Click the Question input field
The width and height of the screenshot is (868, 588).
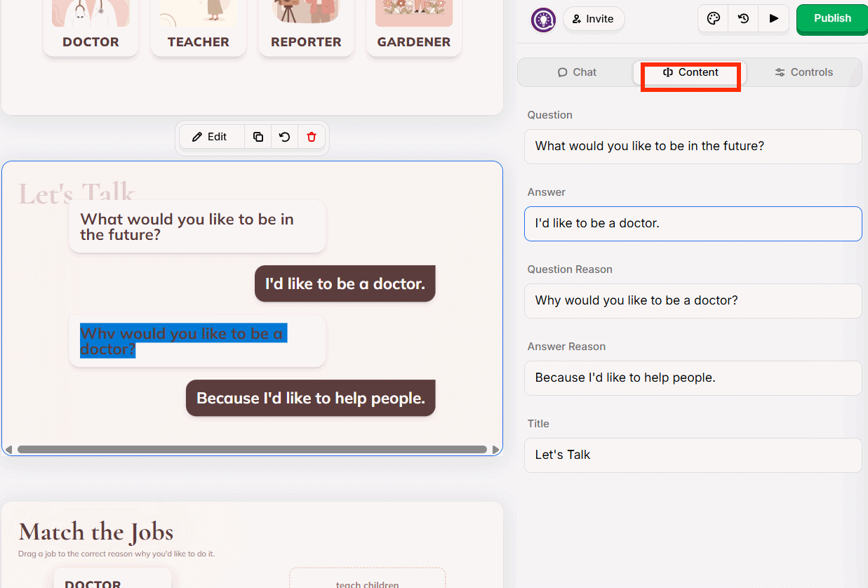693,146
